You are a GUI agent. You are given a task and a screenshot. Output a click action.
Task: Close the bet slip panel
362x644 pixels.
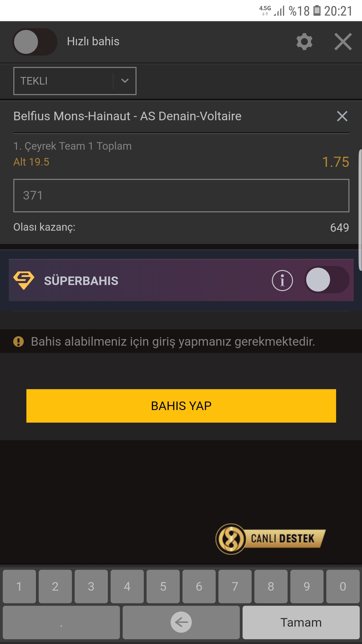(x=343, y=42)
